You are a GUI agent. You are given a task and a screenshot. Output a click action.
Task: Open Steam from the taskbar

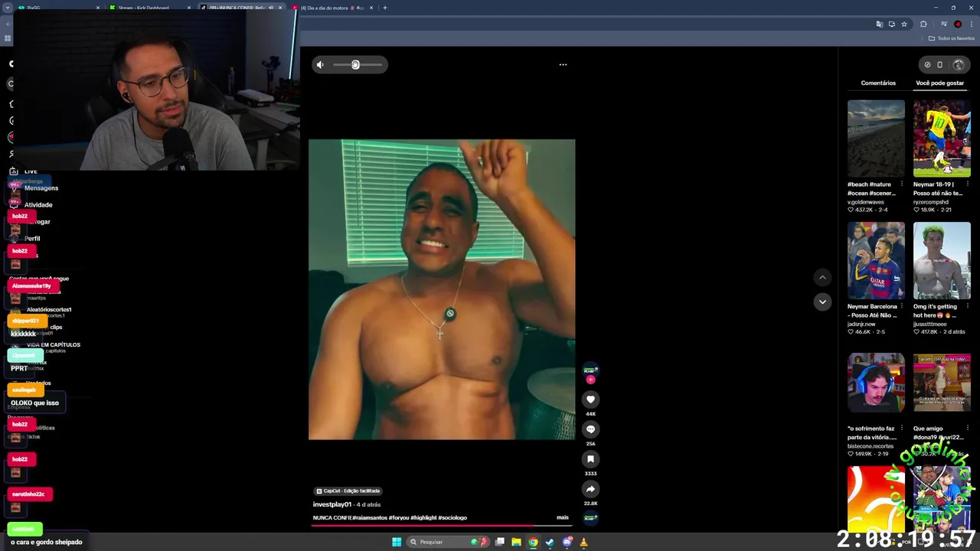[x=550, y=542]
